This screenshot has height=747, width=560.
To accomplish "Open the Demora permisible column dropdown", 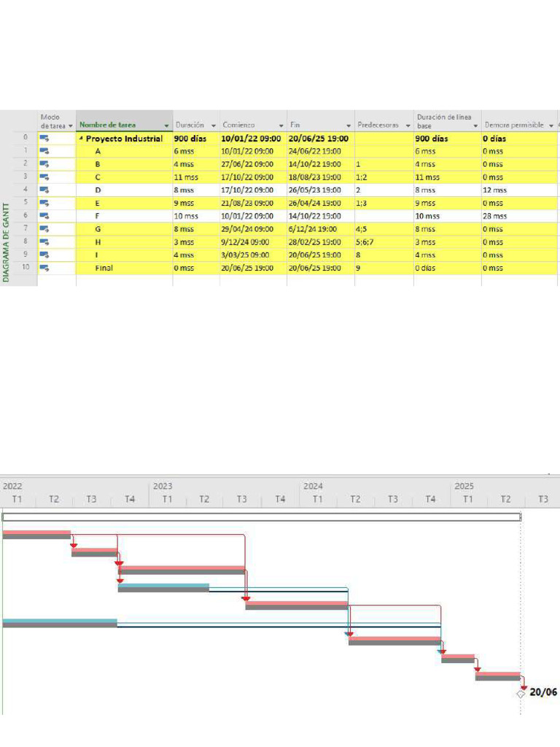I will pos(551,125).
